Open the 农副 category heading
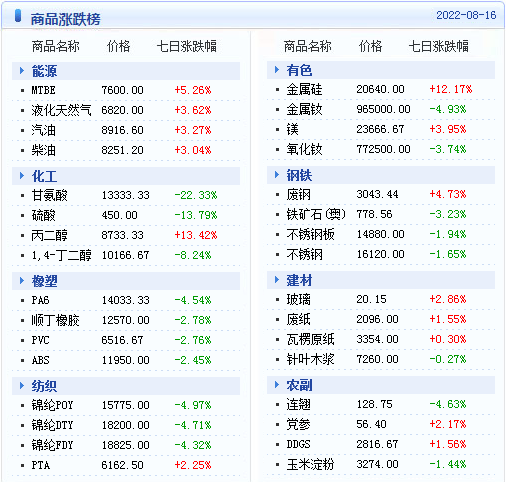 pyautogui.click(x=299, y=385)
